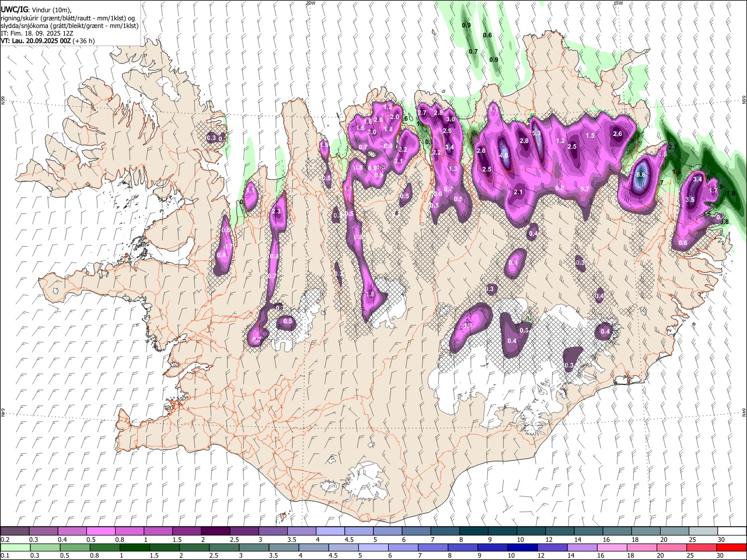The image size is (747, 560).
Task: Click the 3.0 value label on the map
Action: click(450, 119)
